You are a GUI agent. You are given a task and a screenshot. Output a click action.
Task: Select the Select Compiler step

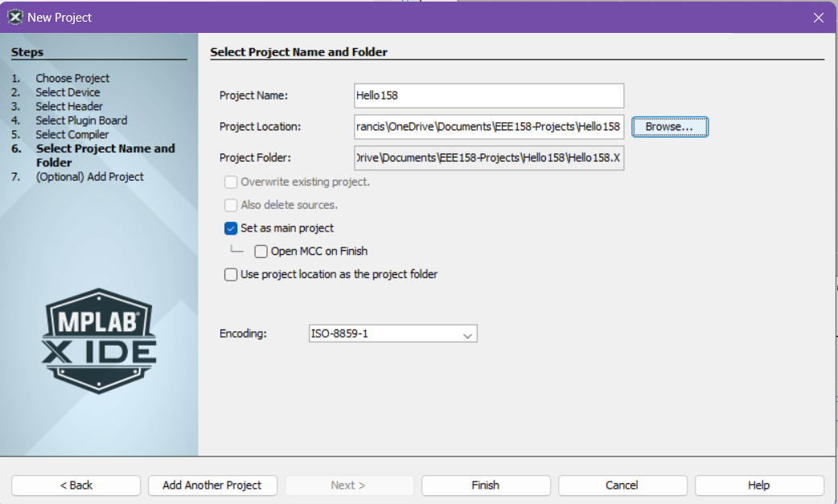(72, 135)
